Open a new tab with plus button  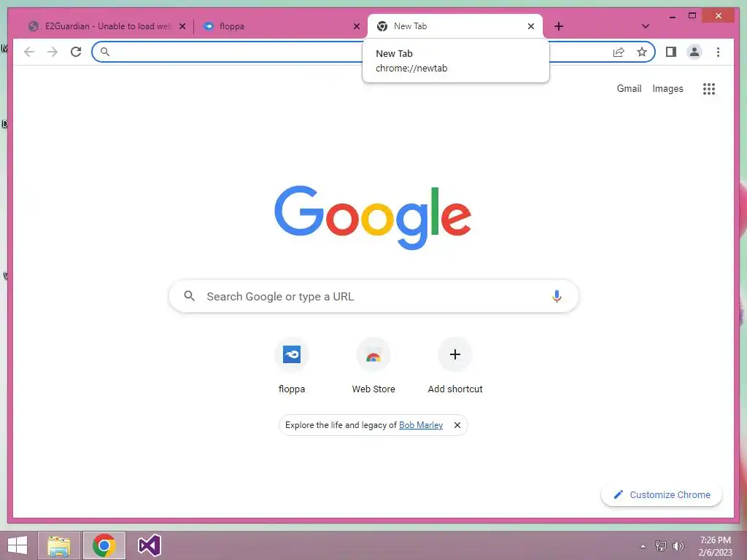pyautogui.click(x=559, y=27)
